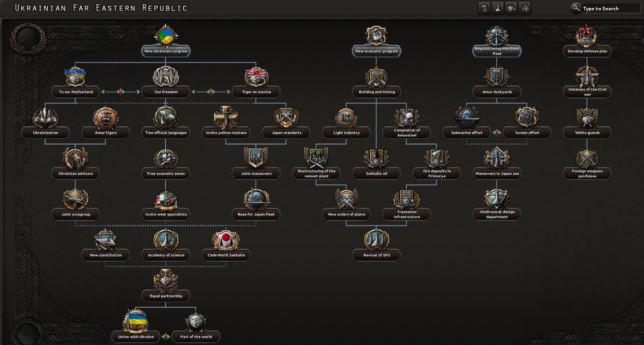Select the Requisitioning merchant fleet anchor icon
The width and height of the screenshot is (644, 345).
[x=497, y=36]
